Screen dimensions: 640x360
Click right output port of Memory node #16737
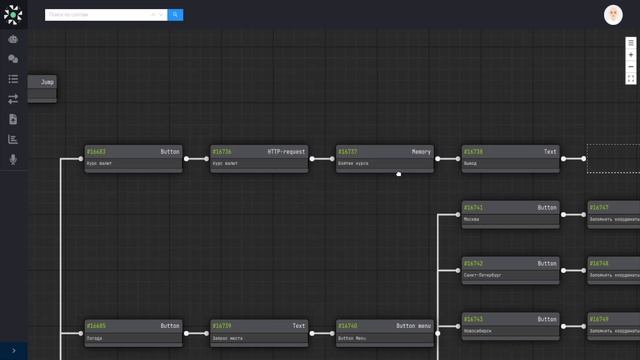[x=438, y=159]
